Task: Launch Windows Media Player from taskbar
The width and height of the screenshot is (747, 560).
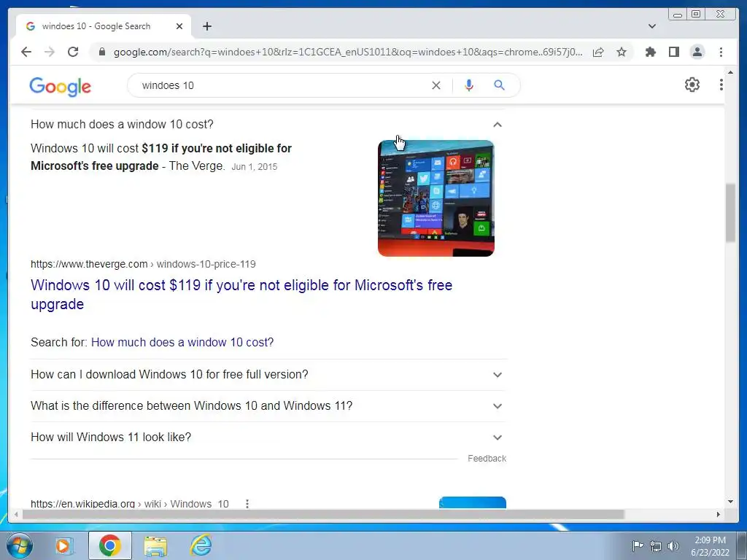Action: point(63,545)
